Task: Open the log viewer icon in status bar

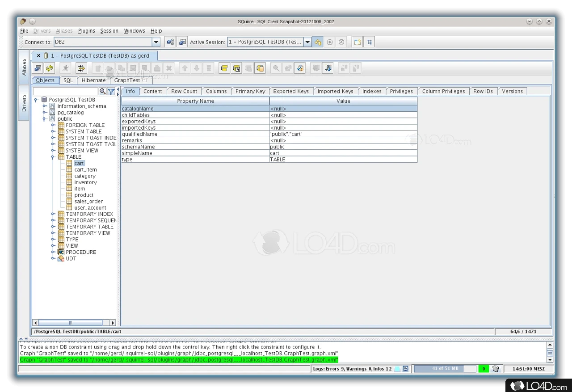Action: tap(405, 369)
